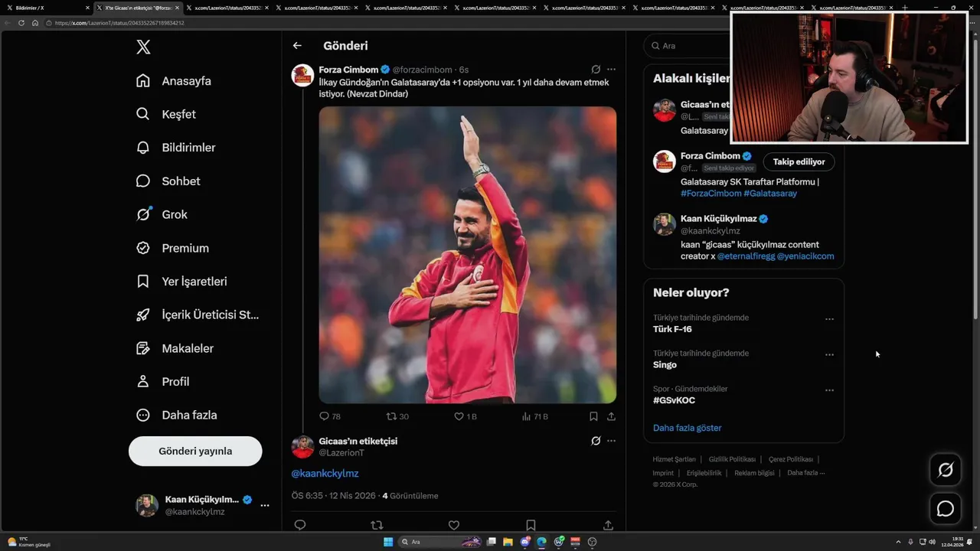This screenshot has height=551, width=980.
Task: Open the İlkay Gündoğan photo
Action: pyautogui.click(x=468, y=255)
